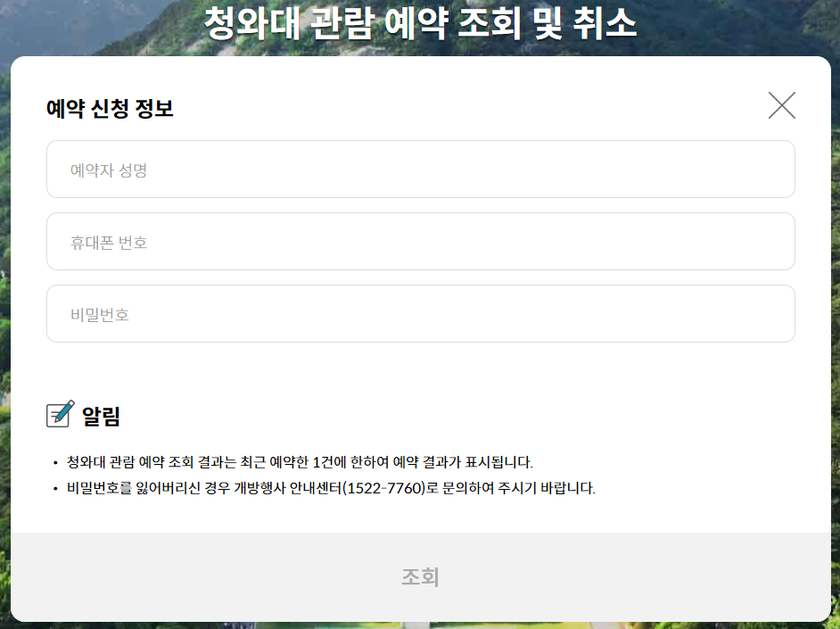The image size is (840, 629).
Task: Click the notice about forgotten passwords
Action: pos(332,487)
